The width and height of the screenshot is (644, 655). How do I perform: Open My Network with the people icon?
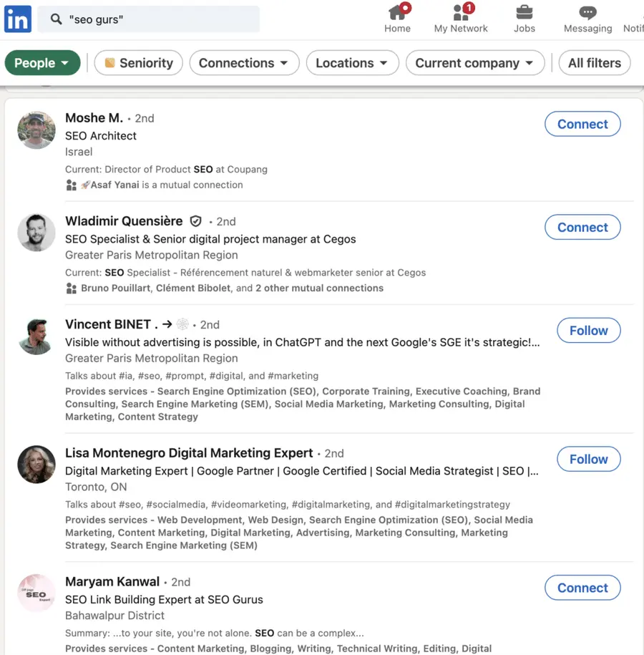click(x=460, y=13)
